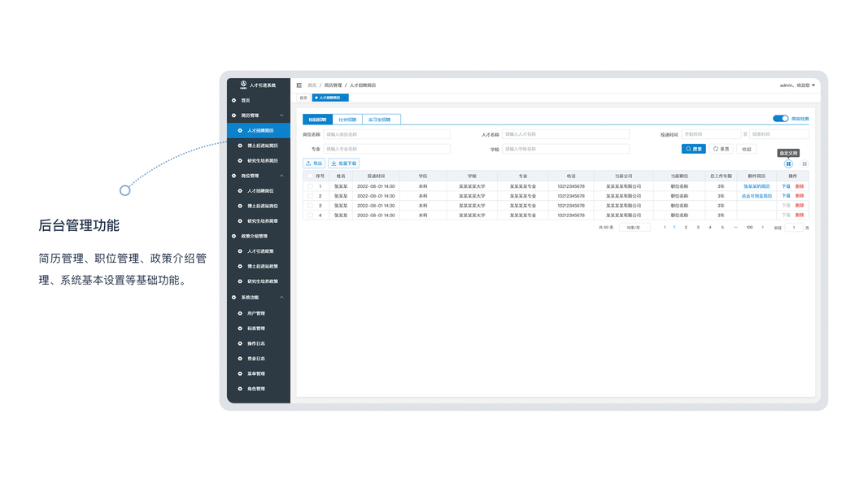Focus the 学校 input field
This screenshot has width=868, height=488.
point(565,149)
